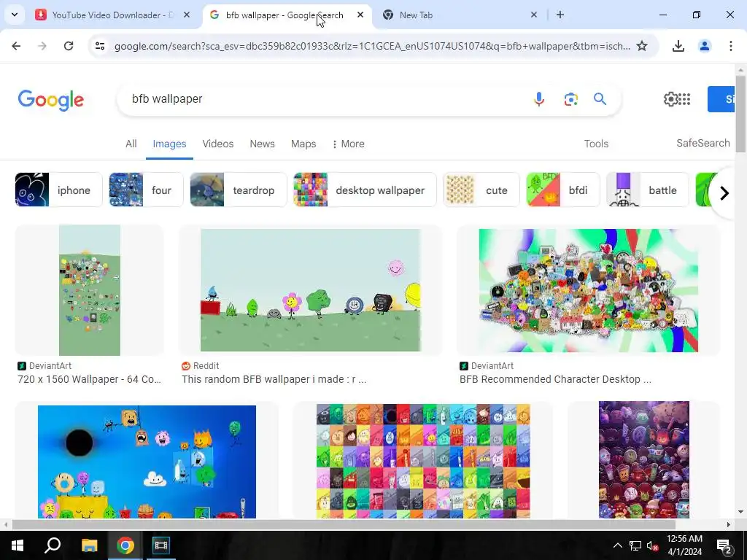The image size is (747, 560).
Task: Go back to previous page
Action: 16,46
